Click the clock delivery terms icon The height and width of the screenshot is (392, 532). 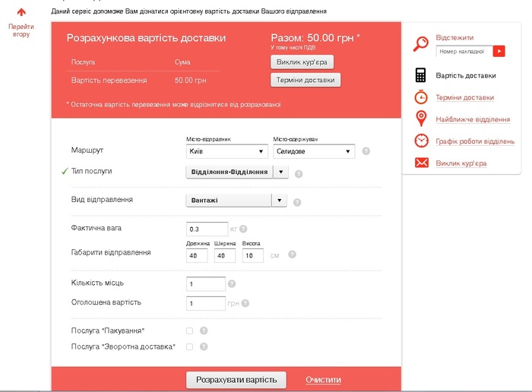point(420,97)
